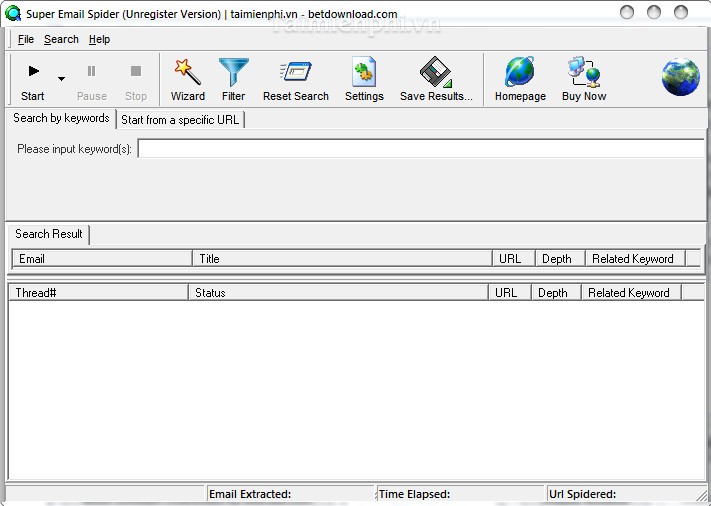Viewport: 711px width, 506px height.
Task: Select the Search by keywords tab
Action: [61, 118]
